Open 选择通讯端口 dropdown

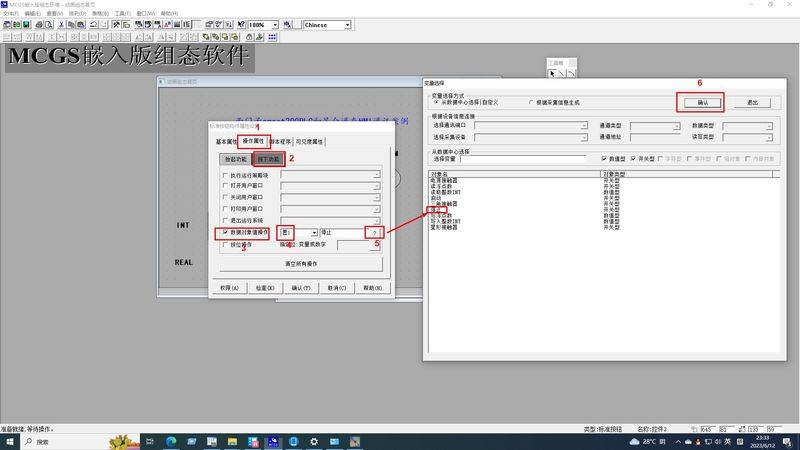(x=584, y=126)
